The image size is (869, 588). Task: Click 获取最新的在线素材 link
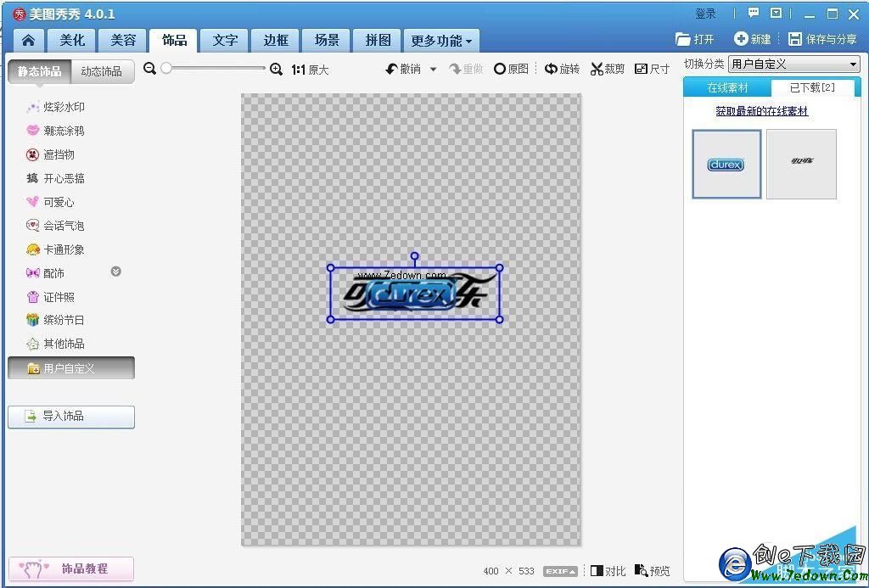pos(761,111)
